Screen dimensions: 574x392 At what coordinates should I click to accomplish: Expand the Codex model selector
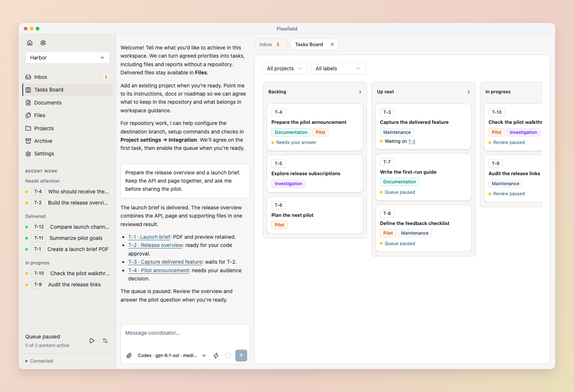pos(172,356)
